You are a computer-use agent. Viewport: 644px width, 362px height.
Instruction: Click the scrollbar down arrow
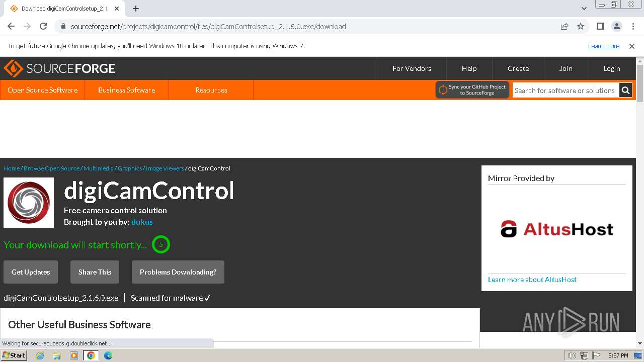[x=640, y=344]
